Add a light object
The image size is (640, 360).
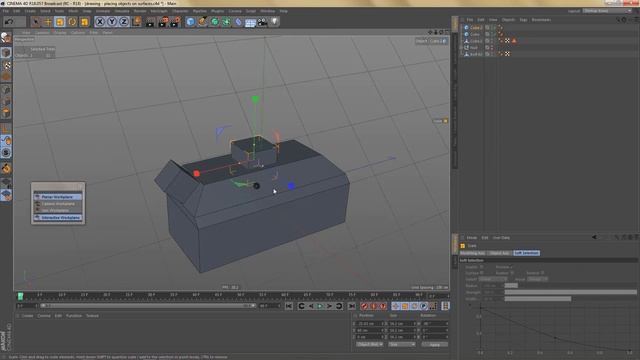pyautogui.click(x=275, y=22)
